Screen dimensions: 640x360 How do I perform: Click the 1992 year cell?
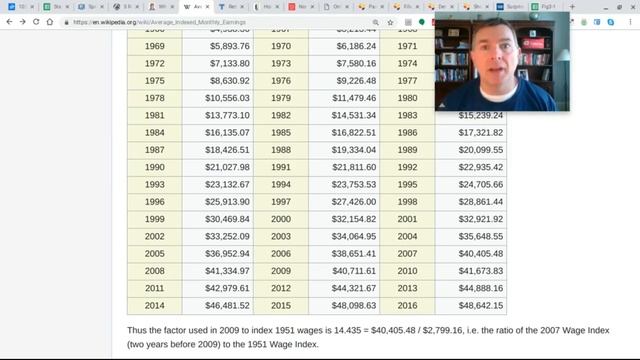407,167
